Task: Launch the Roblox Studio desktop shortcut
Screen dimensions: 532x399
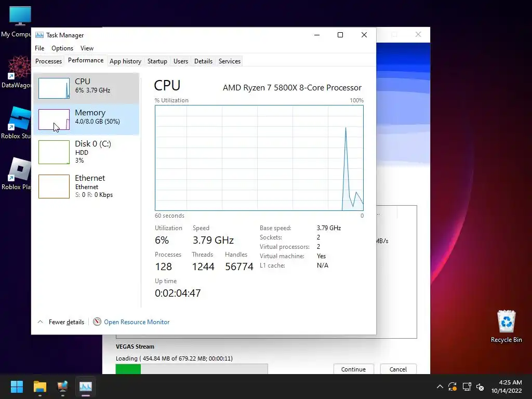Action: 17,123
